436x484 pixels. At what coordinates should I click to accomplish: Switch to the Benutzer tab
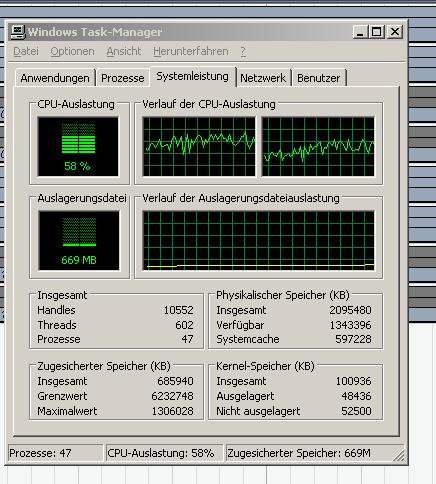(x=319, y=78)
